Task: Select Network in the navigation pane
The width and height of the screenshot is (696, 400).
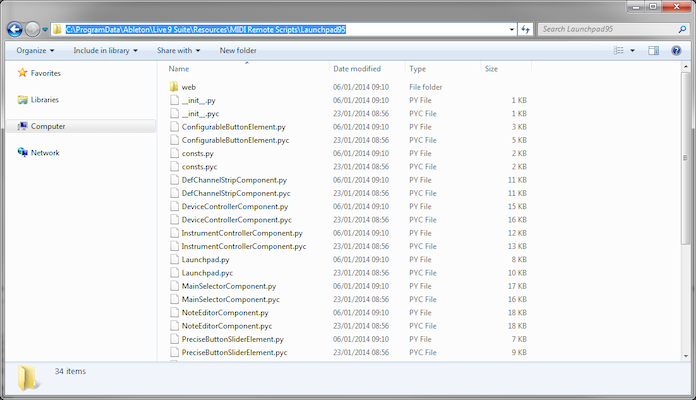Action: (x=44, y=153)
